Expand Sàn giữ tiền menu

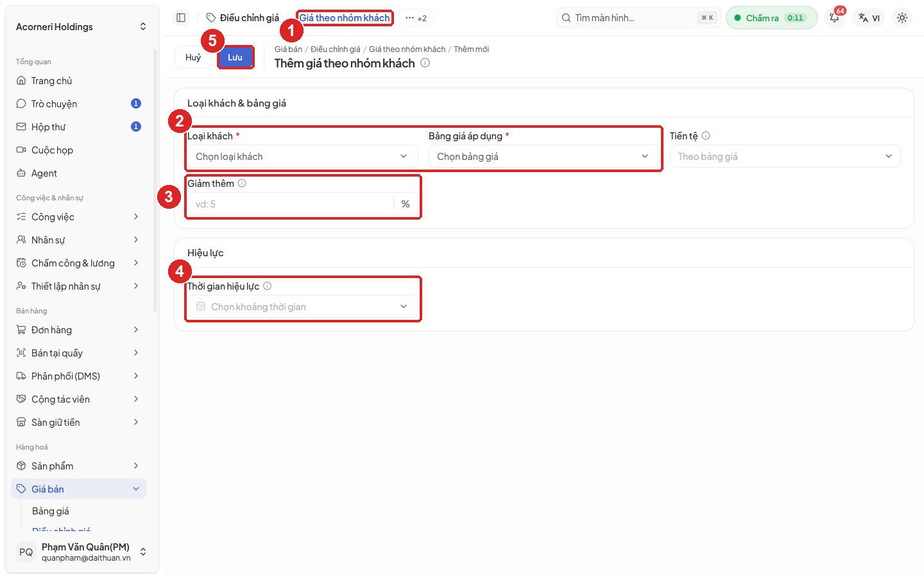point(79,423)
